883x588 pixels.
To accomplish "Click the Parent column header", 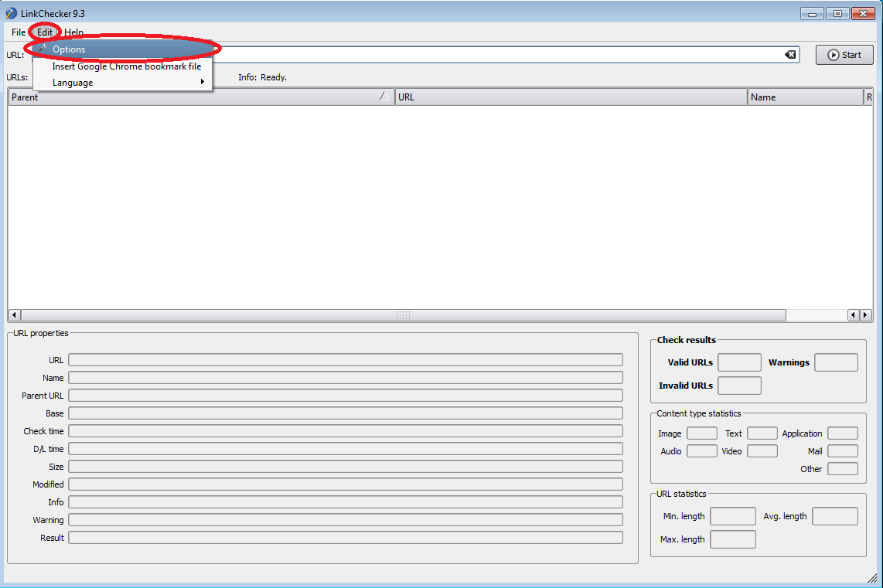I will coord(193,97).
